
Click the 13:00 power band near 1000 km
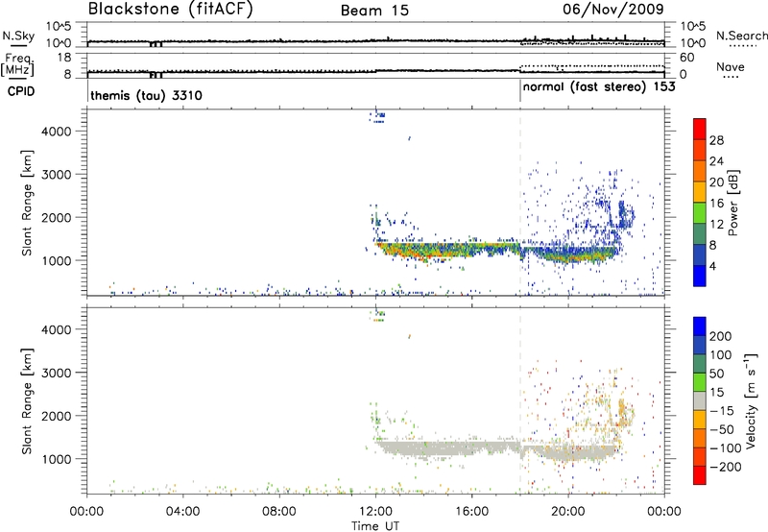(x=401, y=251)
